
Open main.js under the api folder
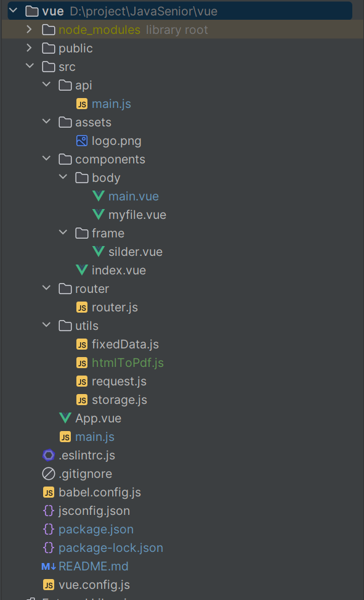[111, 104]
